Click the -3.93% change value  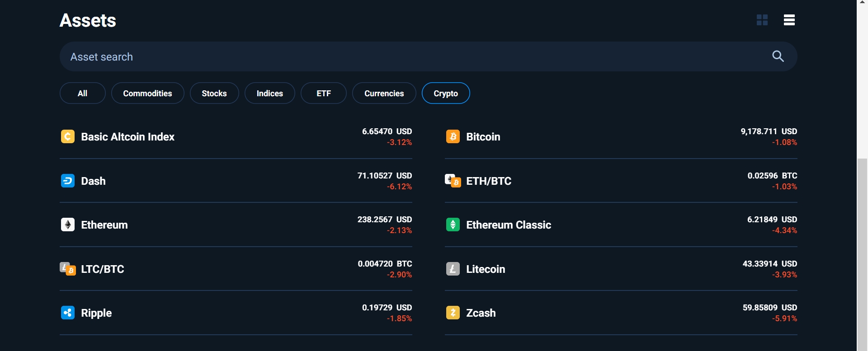click(785, 275)
